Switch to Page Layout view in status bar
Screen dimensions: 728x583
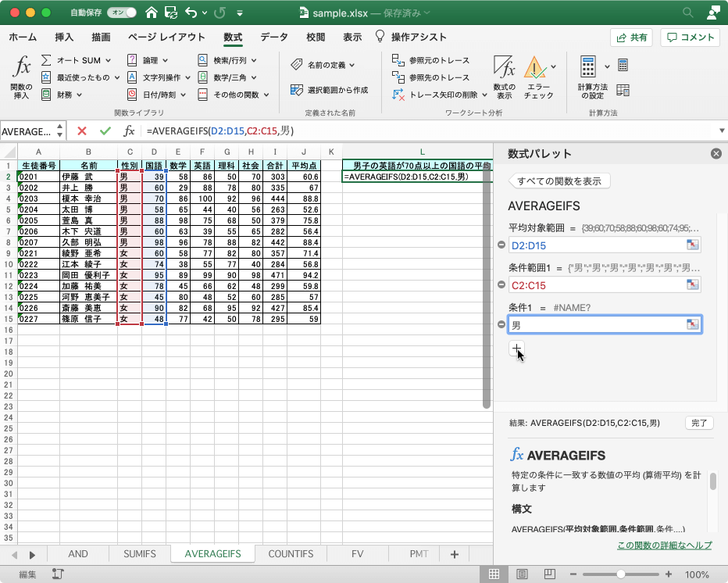pos(522,574)
